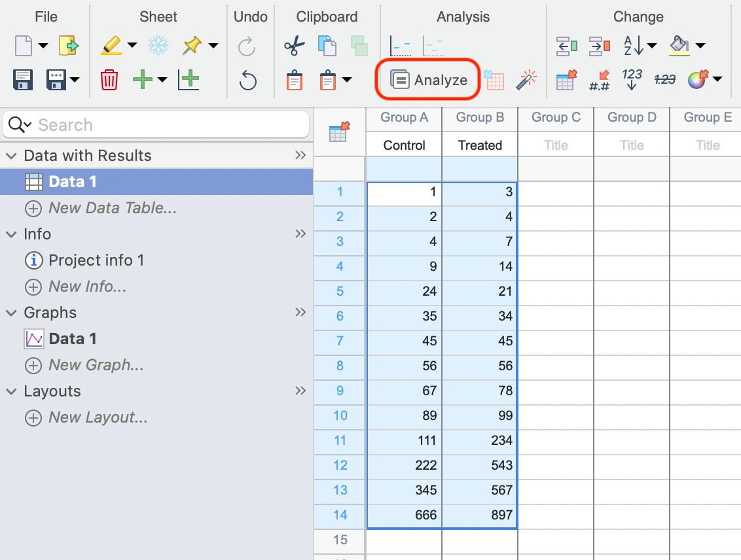The height and width of the screenshot is (560, 741).
Task: Select the Group C column header
Action: click(556, 117)
